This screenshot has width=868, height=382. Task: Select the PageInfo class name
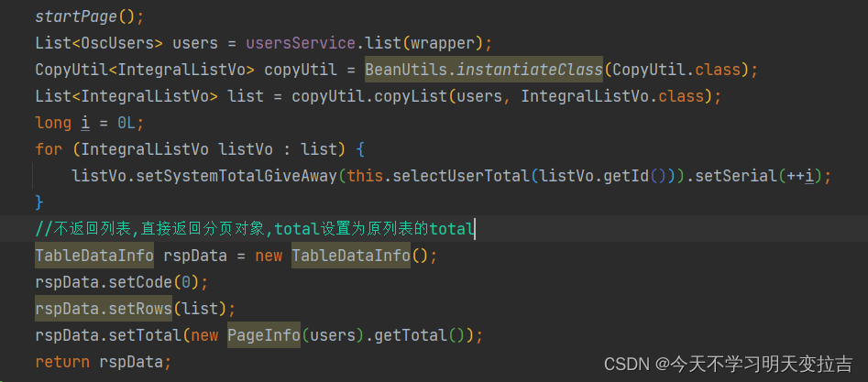tap(263, 335)
